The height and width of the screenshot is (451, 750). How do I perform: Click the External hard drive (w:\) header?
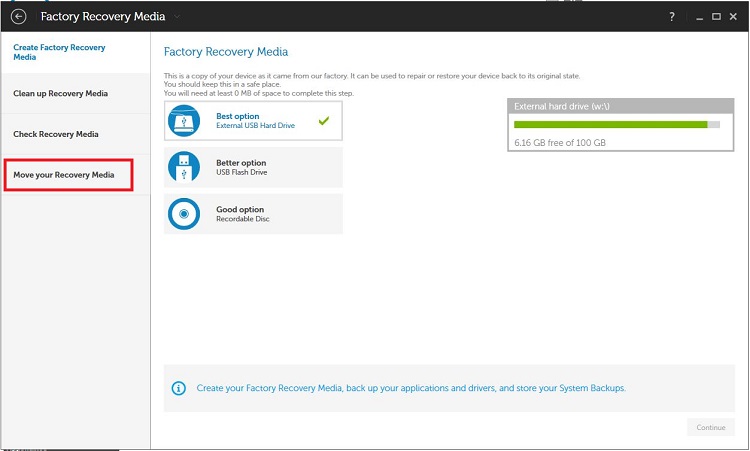[620, 106]
